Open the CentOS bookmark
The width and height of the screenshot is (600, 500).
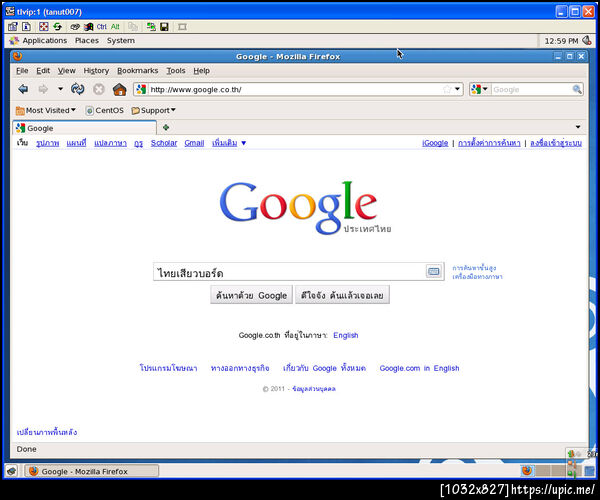(104, 111)
